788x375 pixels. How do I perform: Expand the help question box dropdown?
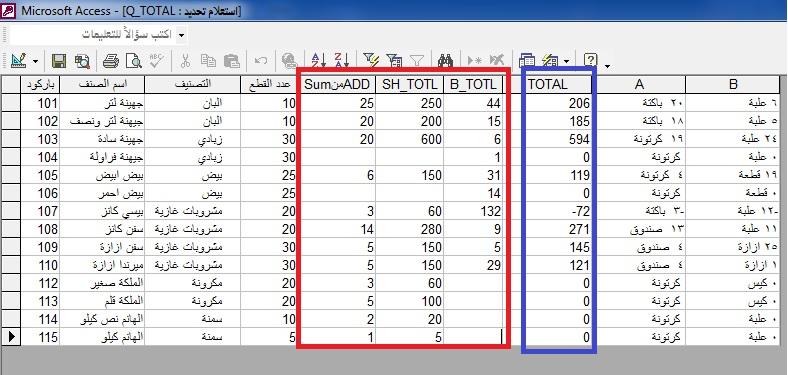pyautogui.click(x=181, y=35)
